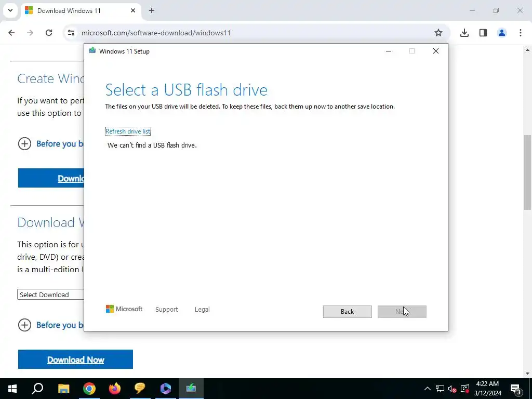Click the 'Select a USB flash drive' heading

[187, 89]
